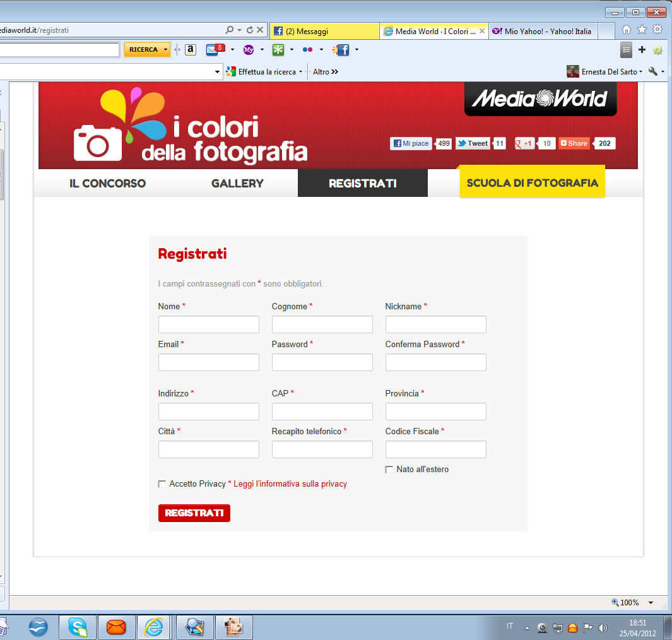Click the green asterisk toolbar icon
This screenshot has height=640, width=672.
[278, 50]
